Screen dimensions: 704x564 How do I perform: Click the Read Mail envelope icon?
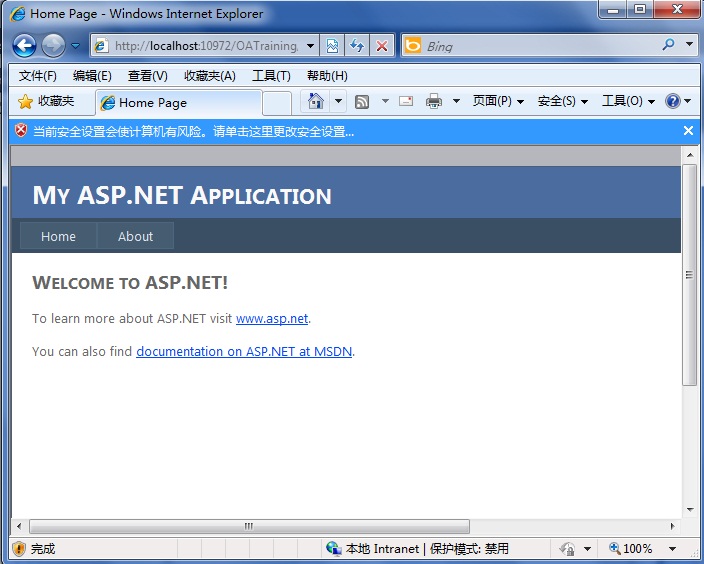406,101
